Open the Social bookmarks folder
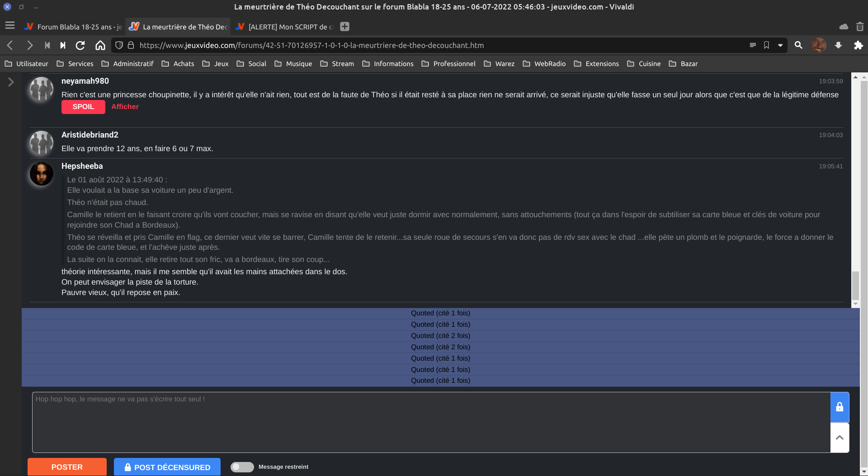 coord(251,64)
